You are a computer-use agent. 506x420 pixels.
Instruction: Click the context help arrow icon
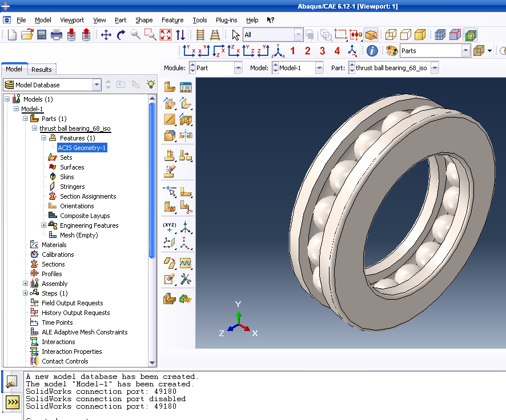click(271, 20)
